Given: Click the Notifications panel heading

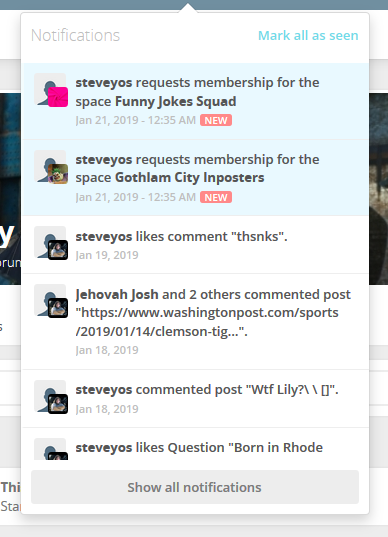Looking at the screenshot, I should [75, 35].
